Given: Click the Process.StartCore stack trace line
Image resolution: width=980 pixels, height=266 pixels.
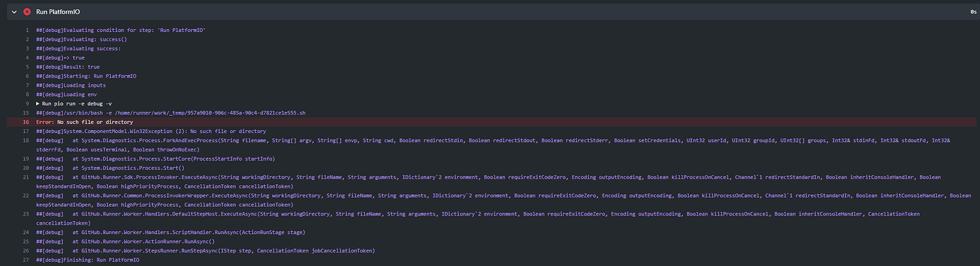Looking at the screenshot, I should point(155,159).
